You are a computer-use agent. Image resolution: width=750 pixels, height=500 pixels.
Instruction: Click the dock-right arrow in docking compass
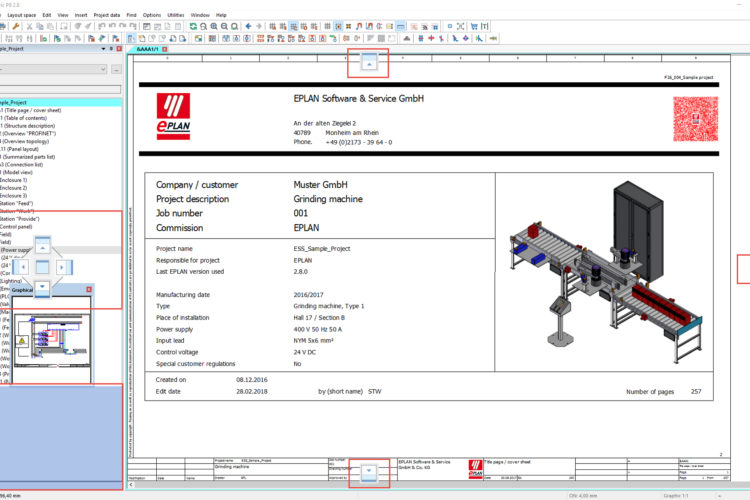[x=64, y=267]
